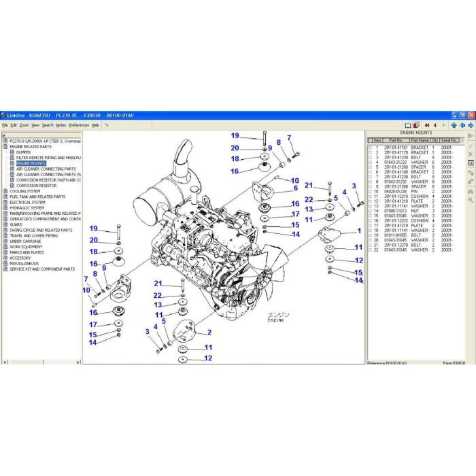Click the X icon in right sidebar
Viewport: 476px width, 476px height.
click(x=471, y=154)
